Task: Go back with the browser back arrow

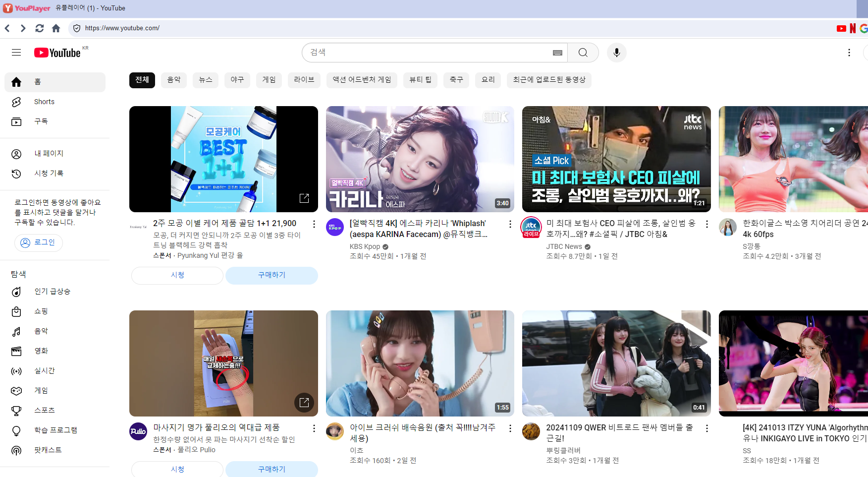Action: pos(7,28)
